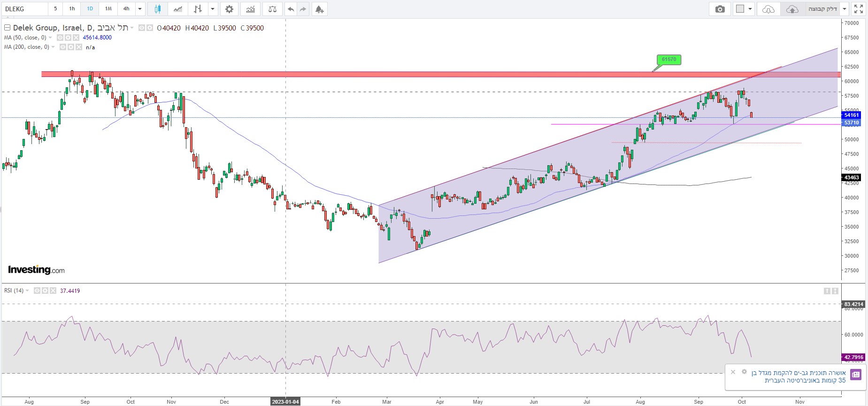Click the 2023-01-04 date marker
This screenshot has height=406, width=868.
[x=285, y=402]
